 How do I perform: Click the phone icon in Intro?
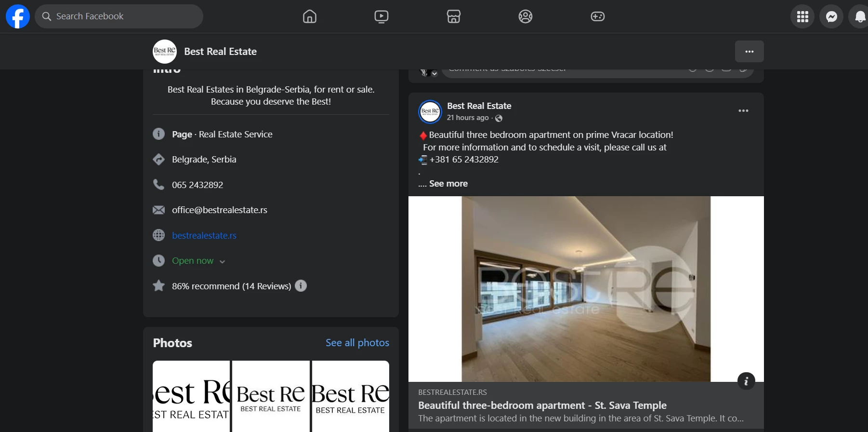coord(158,185)
